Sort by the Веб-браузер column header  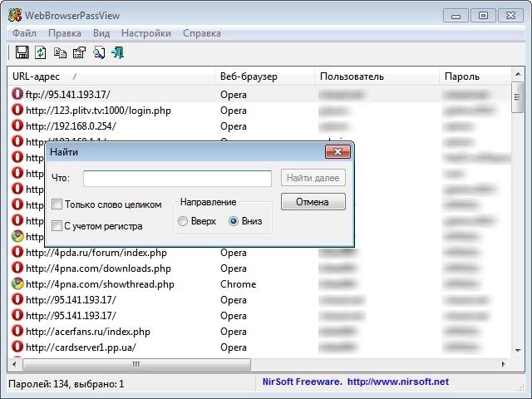(x=264, y=76)
